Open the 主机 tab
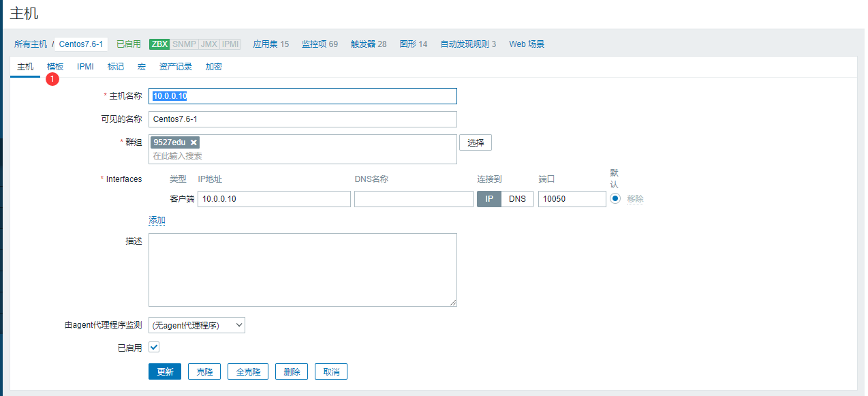 (25, 67)
